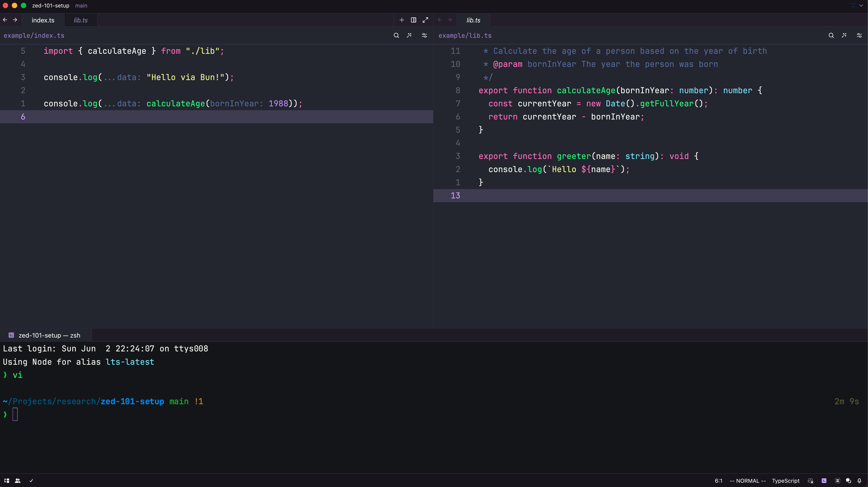Click the import calculateAge line in index.ts
This screenshot has width=868, height=487.
[134, 51]
